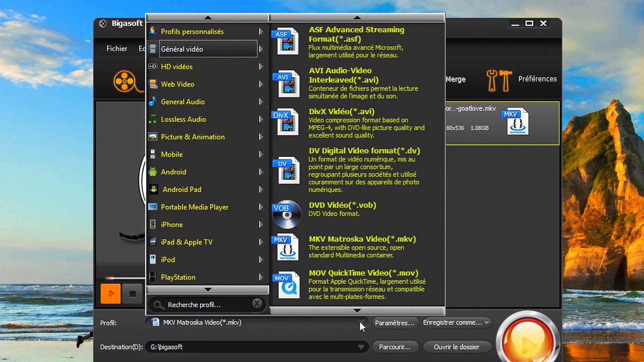Click the MKV icon on the goatlove file
The width and height of the screenshot is (644, 362).
tap(516, 122)
